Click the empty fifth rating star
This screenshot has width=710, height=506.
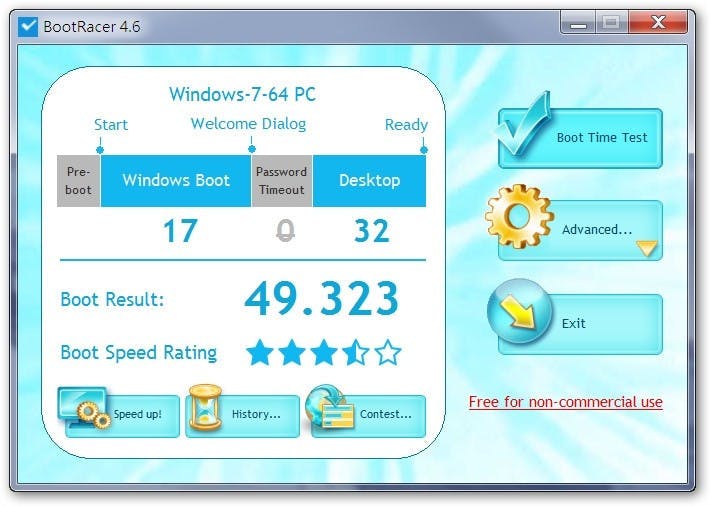[388, 352]
